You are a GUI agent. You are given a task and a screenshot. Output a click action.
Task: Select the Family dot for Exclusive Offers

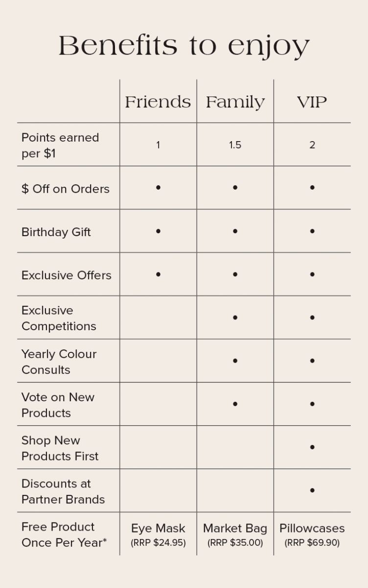pyautogui.click(x=235, y=274)
